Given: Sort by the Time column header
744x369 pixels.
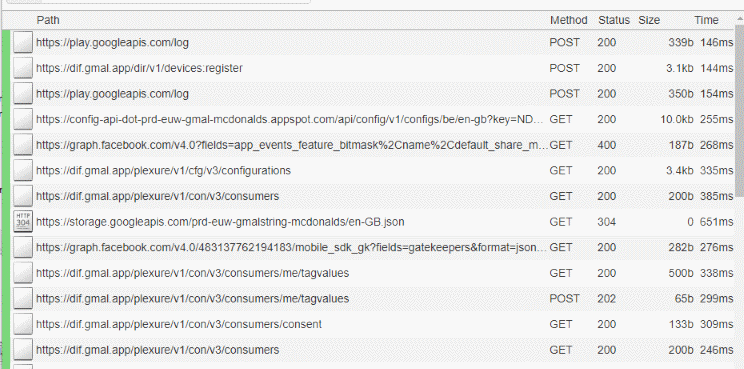Looking at the screenshot, I should pyautogui.click(x=707, y=20).
